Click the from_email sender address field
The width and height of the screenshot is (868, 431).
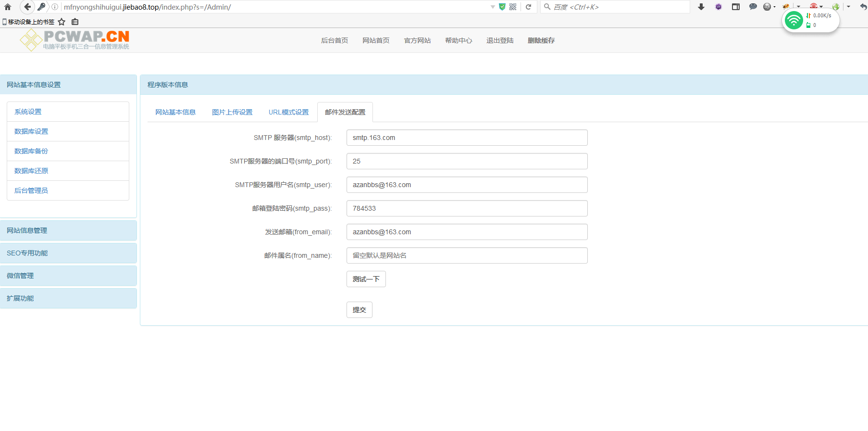tap(467, 232)
